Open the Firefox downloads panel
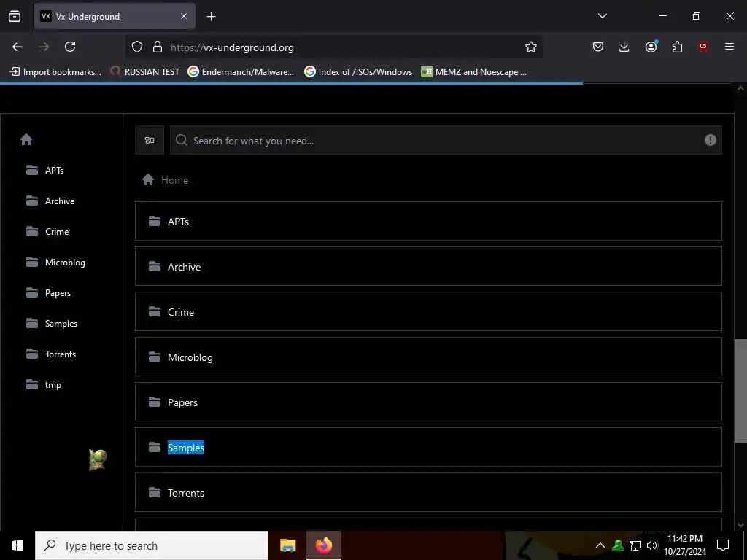This screenshot has width=747, height=560. click(x=624, y=47)
